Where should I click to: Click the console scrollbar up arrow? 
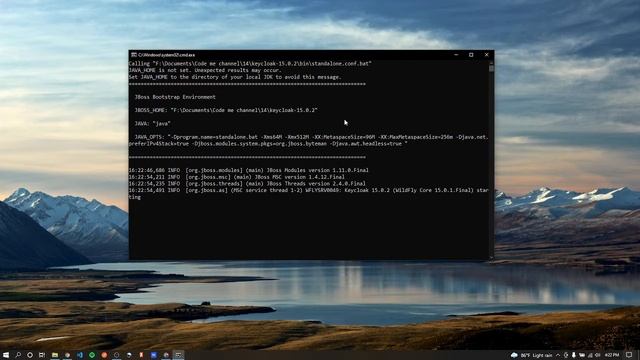tap(491, 63)
